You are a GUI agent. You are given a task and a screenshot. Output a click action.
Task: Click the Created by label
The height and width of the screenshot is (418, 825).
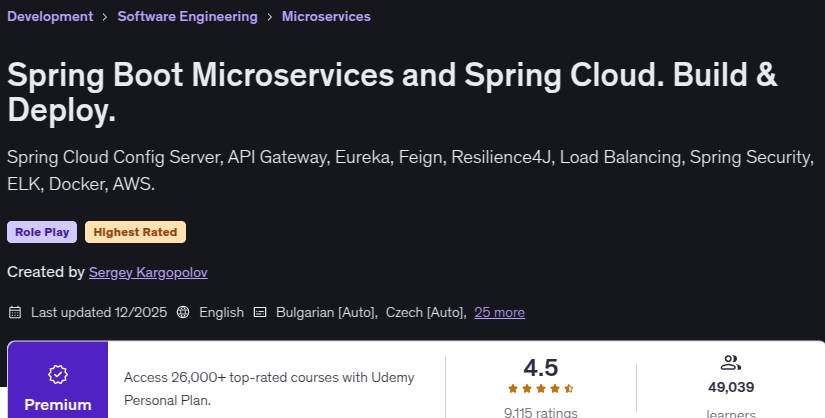point(46,272)
